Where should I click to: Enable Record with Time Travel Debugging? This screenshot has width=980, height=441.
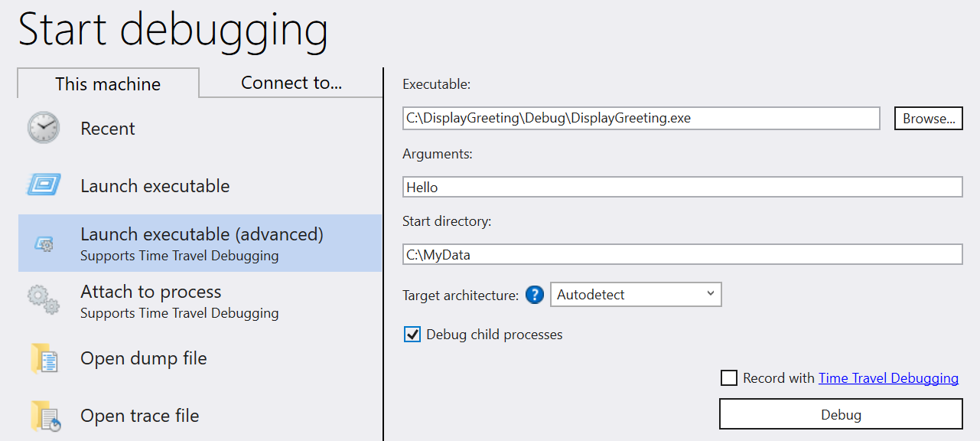click(727, 377)
